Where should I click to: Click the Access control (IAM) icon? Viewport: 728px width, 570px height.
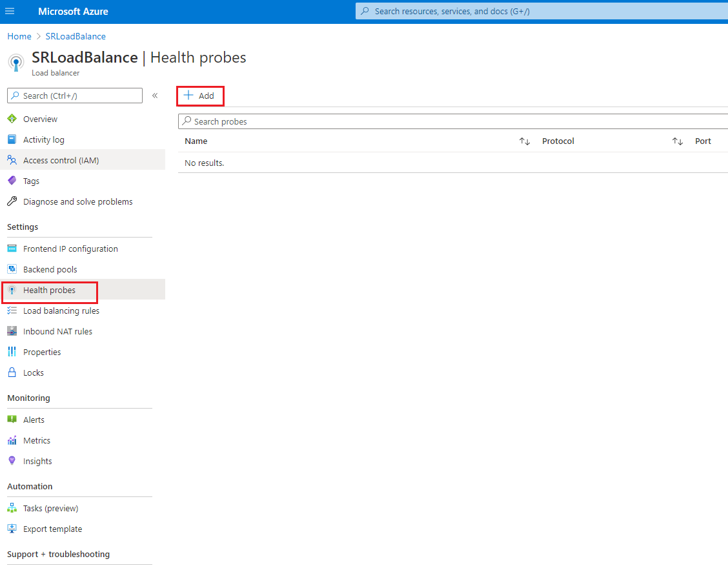pyautogui.click(x=13, y=159)
